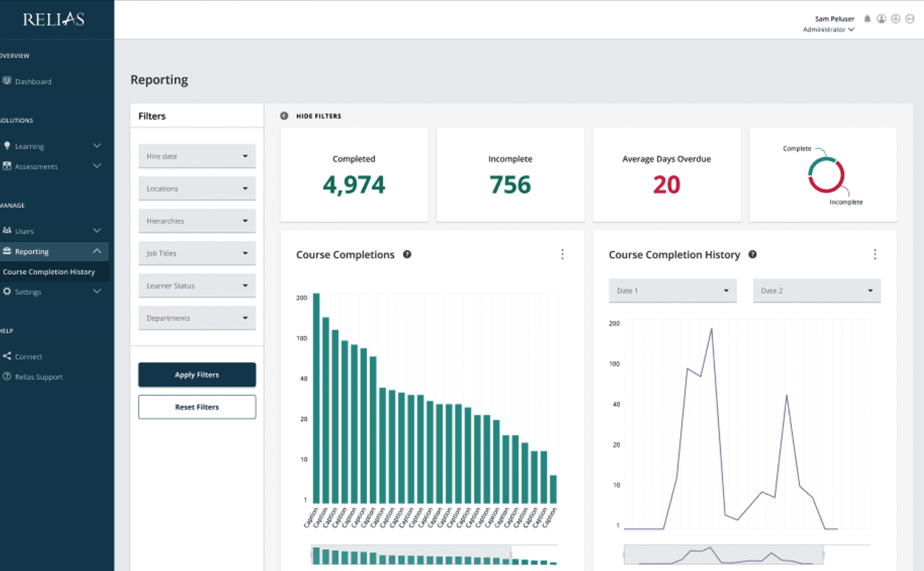
Task: Open Course Completion History submenu item
Action: click(48, 272)
